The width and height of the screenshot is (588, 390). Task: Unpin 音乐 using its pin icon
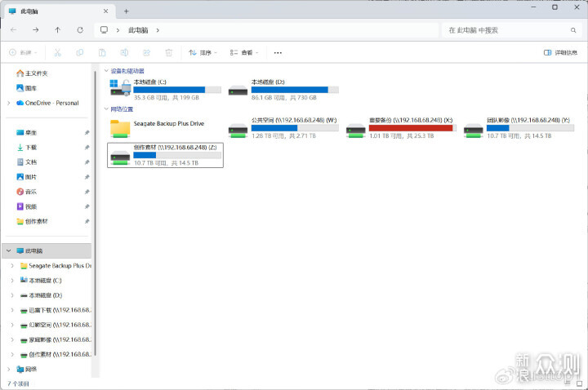[x=87, y=192]
